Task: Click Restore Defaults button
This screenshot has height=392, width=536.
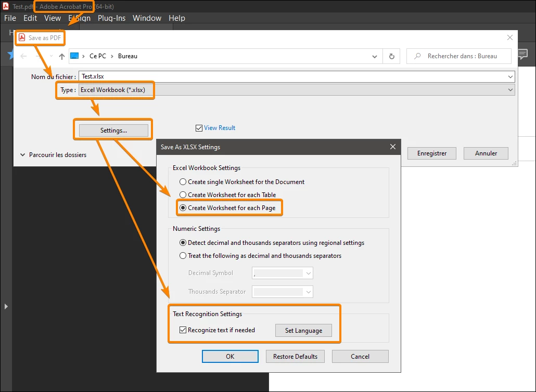Action: (x=296, y=357)
